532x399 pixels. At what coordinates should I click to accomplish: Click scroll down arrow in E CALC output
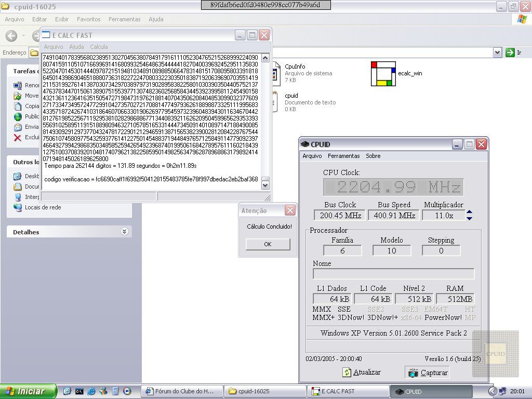point(265,185)
